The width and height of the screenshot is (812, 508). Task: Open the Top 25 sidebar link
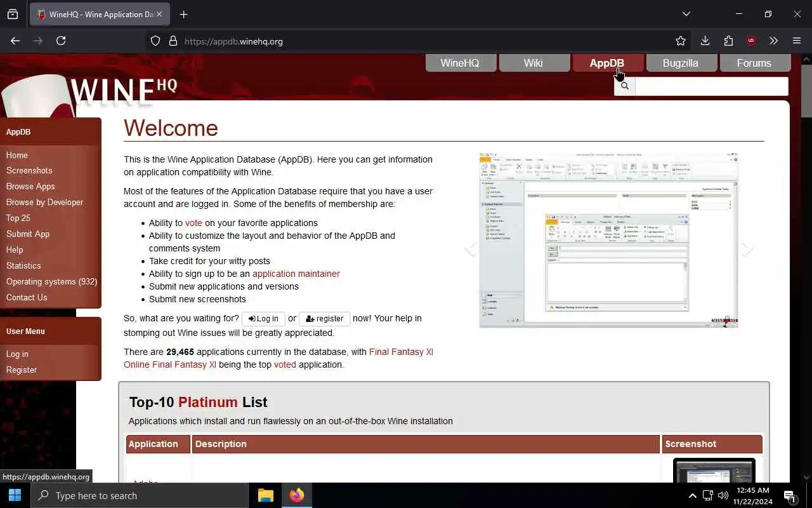[x=18, y=218]
